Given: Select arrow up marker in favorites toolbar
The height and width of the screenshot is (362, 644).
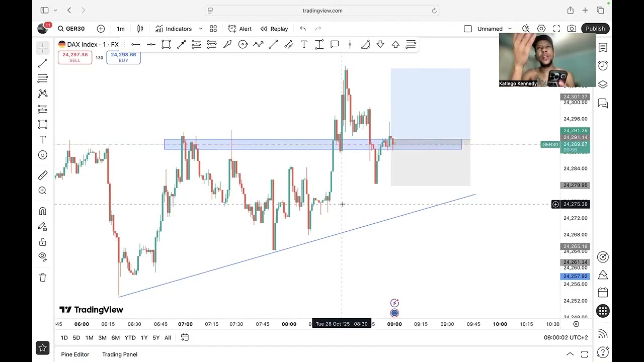Looking at the screenshot, I should pyautogui.click(x=395, y=45).
